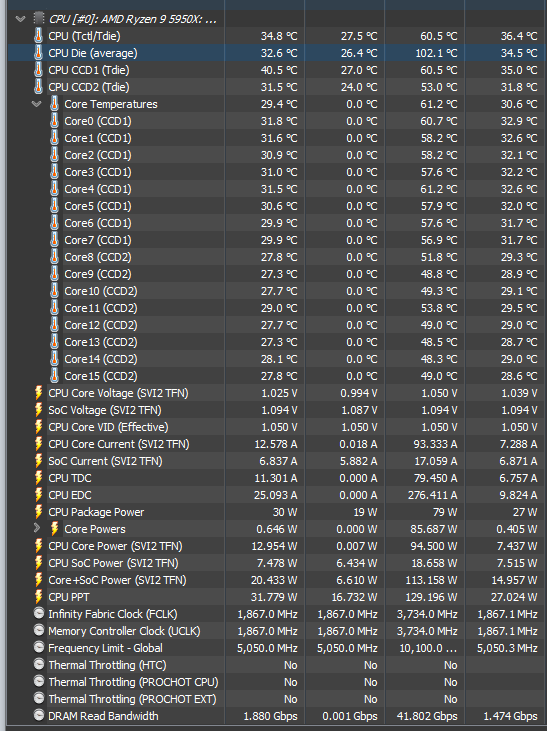Select the Core12 (CCD2) row
Screen dimensions: 547x731
(277, 325)
